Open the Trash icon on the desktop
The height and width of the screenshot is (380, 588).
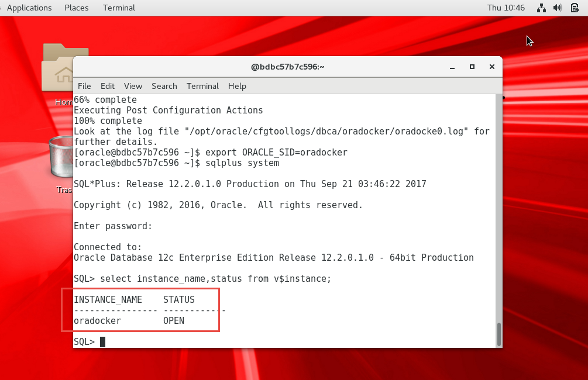tap(60, 158)
